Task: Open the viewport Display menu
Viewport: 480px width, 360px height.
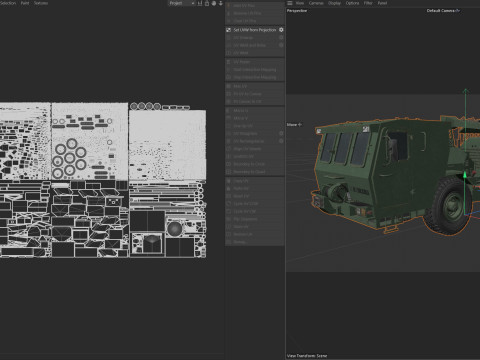Action: (x=334, y=3)
